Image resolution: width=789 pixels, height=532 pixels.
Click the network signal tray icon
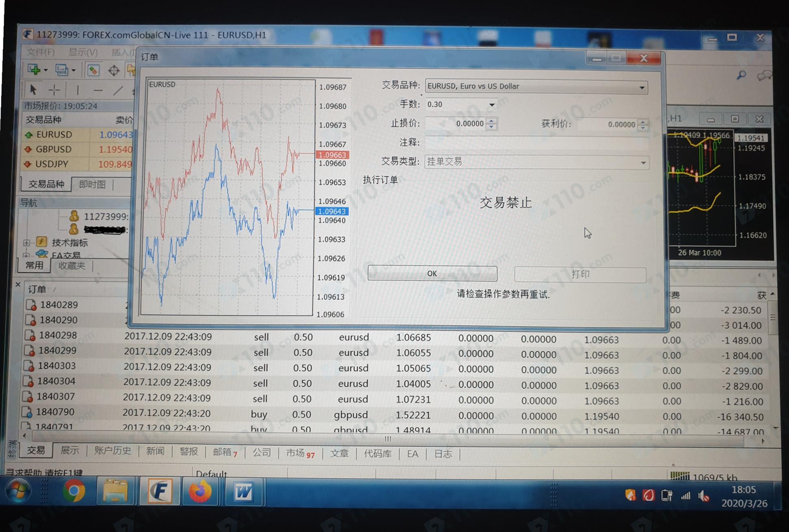tap(685, 495)
